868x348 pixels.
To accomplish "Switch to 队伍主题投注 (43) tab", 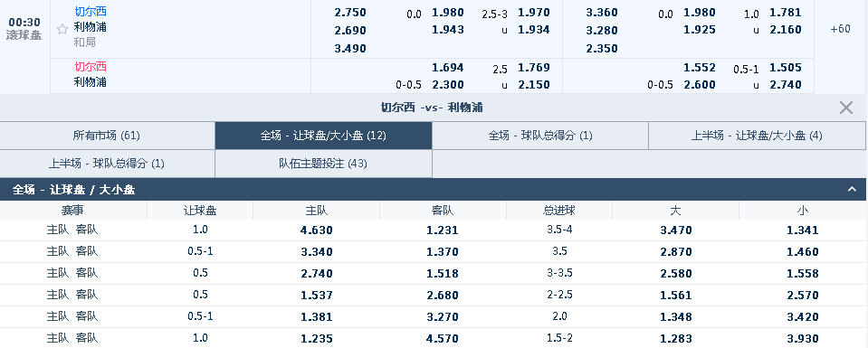I will 323,164.
